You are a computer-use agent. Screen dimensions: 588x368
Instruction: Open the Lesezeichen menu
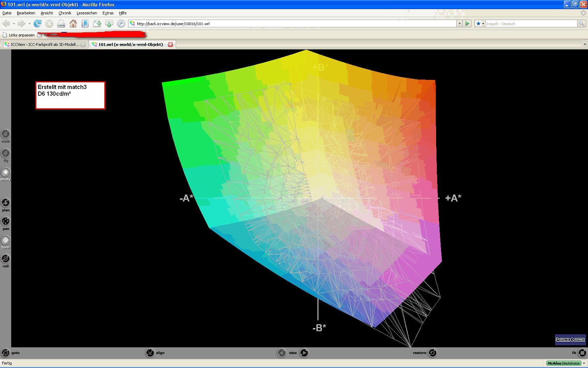87,13
